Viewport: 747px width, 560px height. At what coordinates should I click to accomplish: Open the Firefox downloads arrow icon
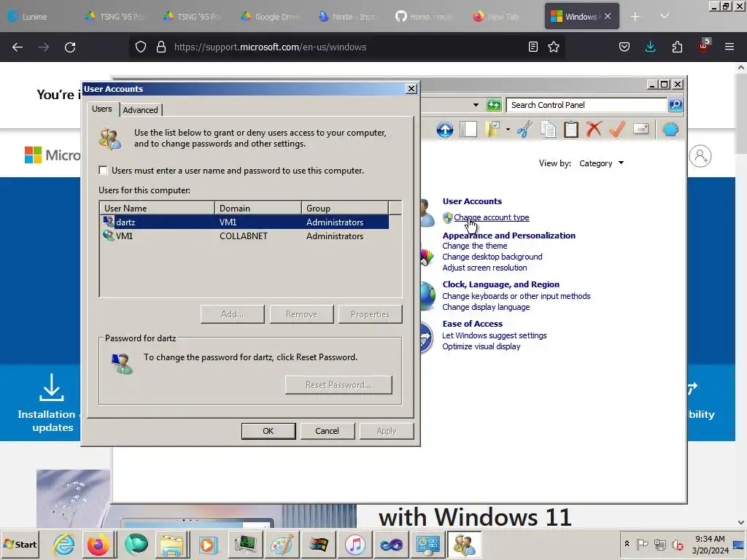[x=650, y=47]
